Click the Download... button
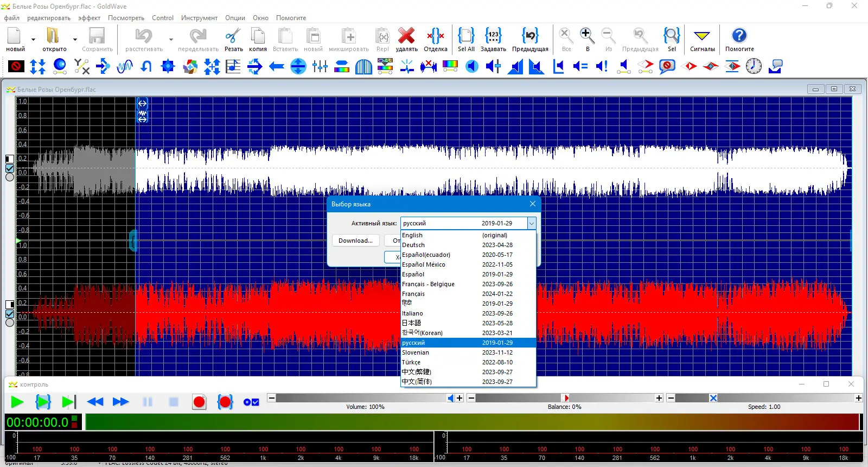 coord(355,241)
